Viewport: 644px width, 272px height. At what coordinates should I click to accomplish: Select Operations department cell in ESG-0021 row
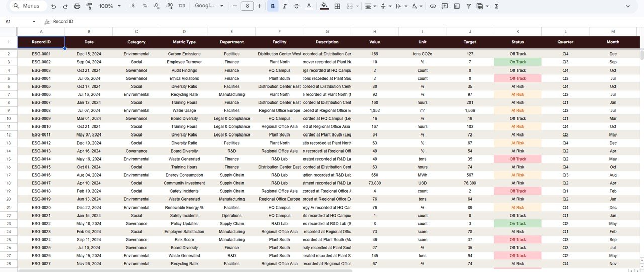pos(232,215)
